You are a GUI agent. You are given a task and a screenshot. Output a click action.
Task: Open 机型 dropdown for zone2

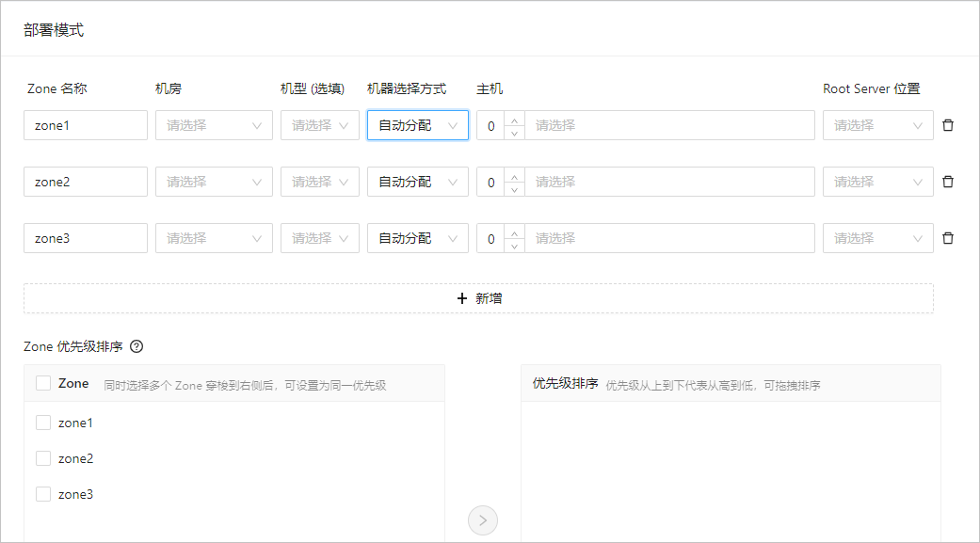pyautogui.click(x=320, y=182)
